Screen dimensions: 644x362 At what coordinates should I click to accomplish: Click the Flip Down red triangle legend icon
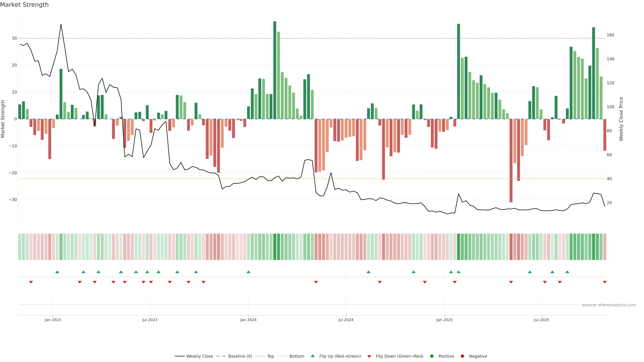tap(369, 356)
